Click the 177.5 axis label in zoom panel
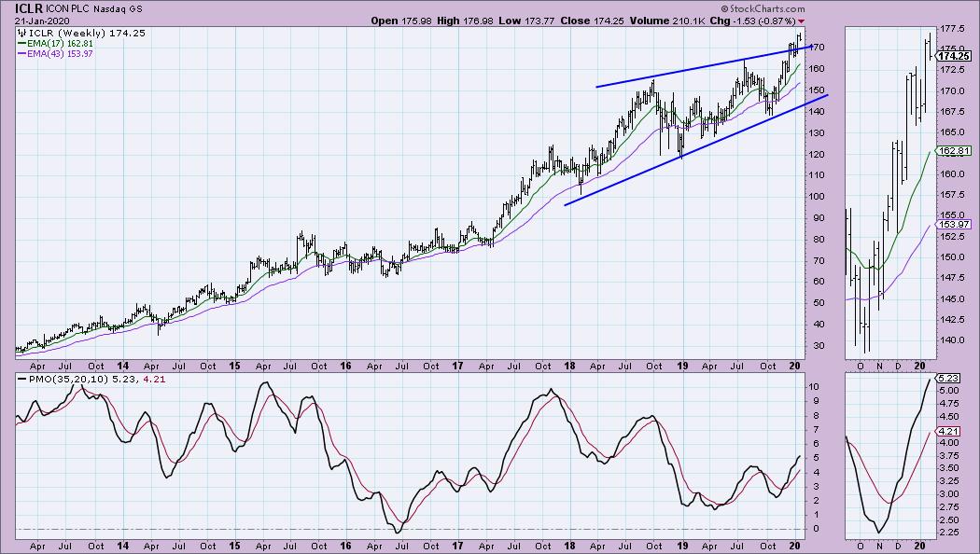This screenshot has width=980, height=554. click(954, 29)
